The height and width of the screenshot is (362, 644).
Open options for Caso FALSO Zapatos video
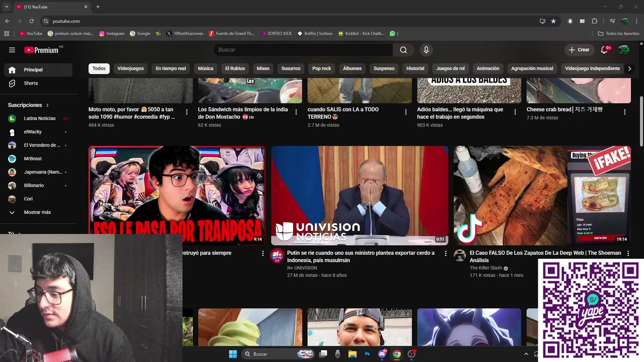pos(628,254)
